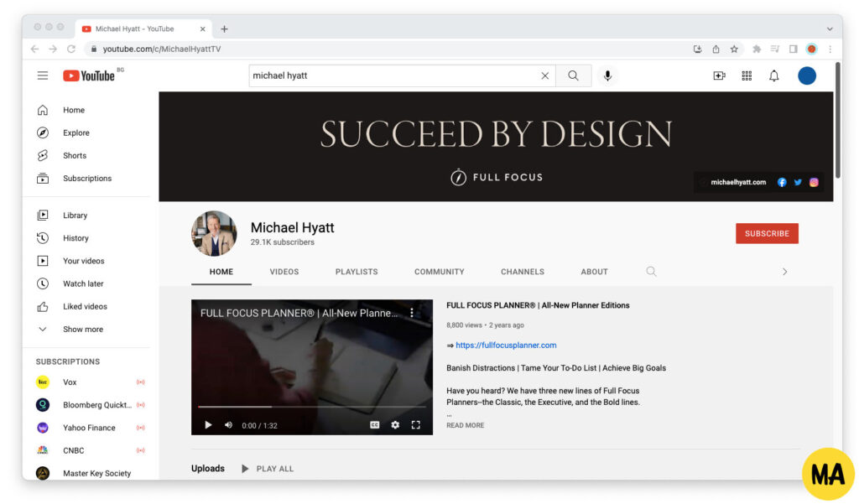859x504 pixels.
Task: Search within the channel using the magnifier
Action: (x=651, y=271)
